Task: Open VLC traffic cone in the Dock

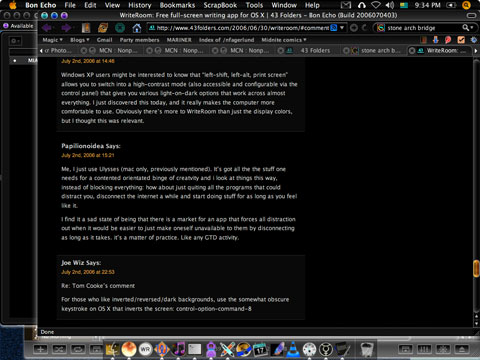Action: click(x=293, y=349)
